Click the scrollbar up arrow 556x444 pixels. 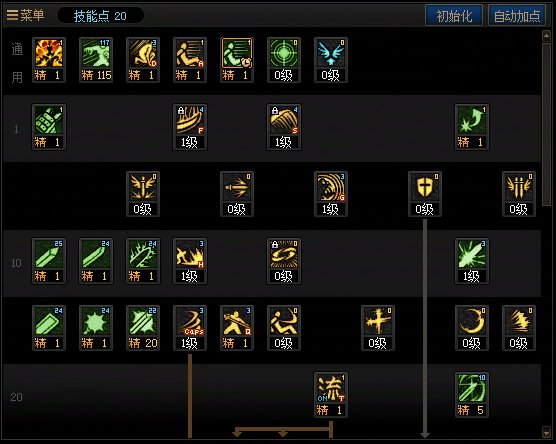(x=546, y=36)
